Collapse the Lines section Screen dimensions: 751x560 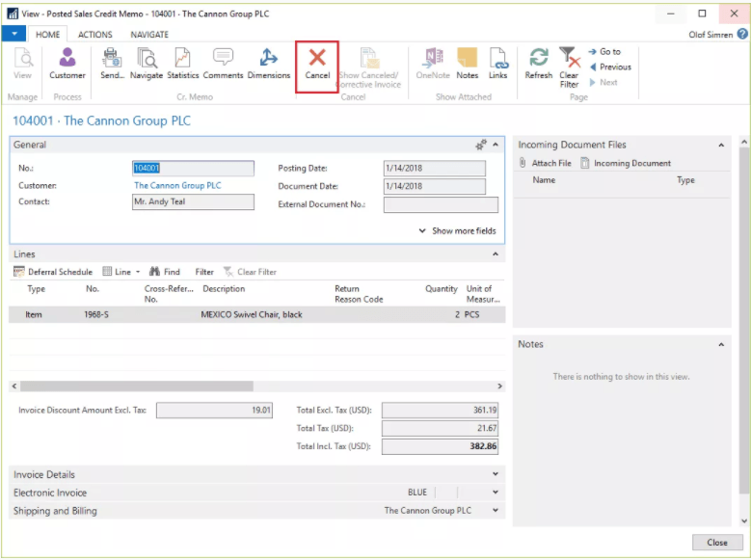pyautogui.click(x=496, y=253)
